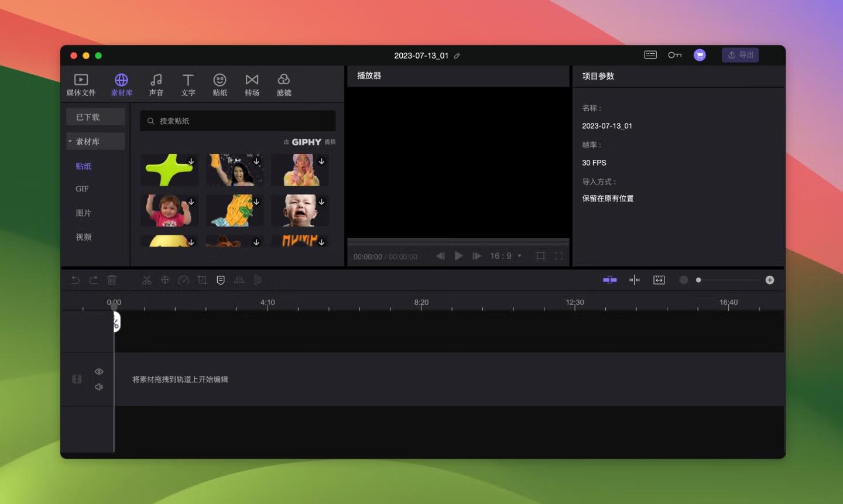The height and width of the screenshot is (504, 843).
Task: Open the 媒体文件 media files tab
Action: coord(81,85)
